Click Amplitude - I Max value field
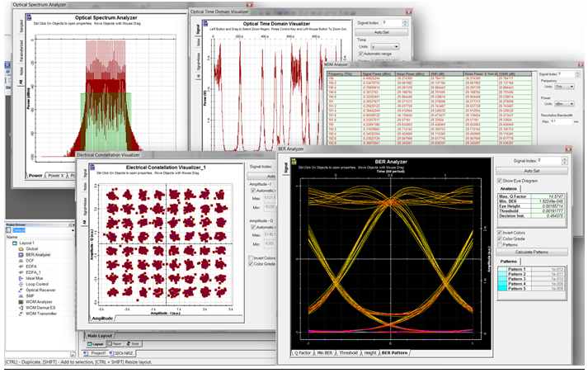 coord(269,198)
